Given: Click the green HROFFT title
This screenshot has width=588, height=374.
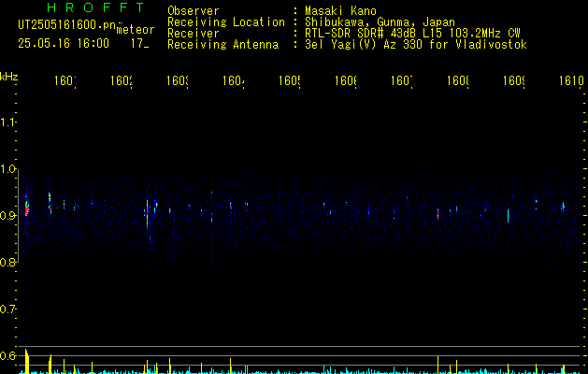Looking at the screenshot, I should [96, 7].
